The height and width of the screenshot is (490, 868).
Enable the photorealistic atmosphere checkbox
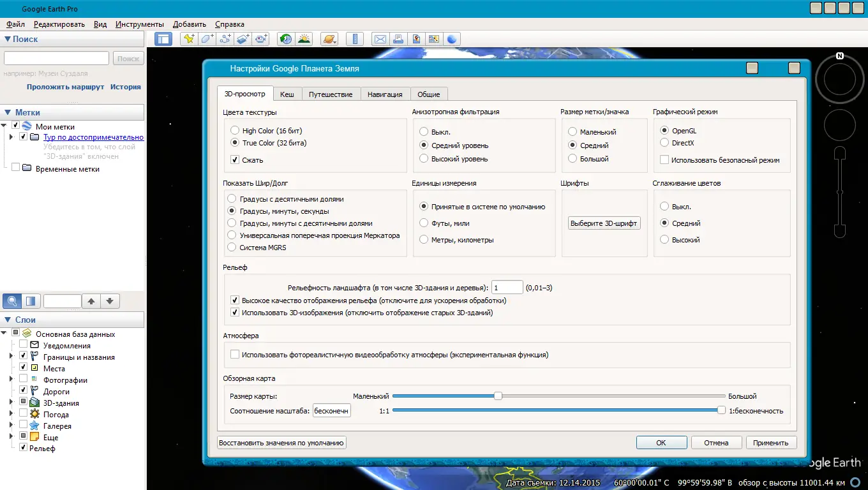(235, 355)
